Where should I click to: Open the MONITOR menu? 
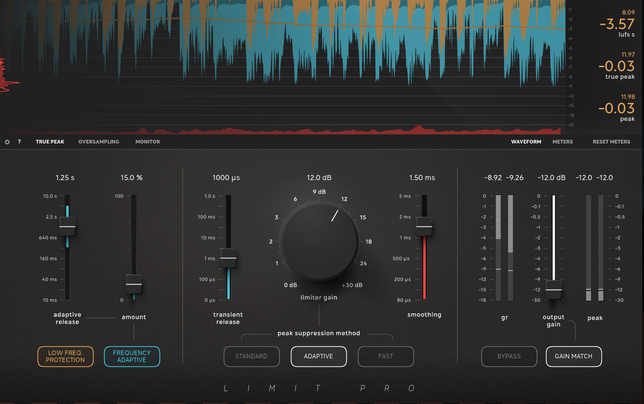[x=147, y=142]
